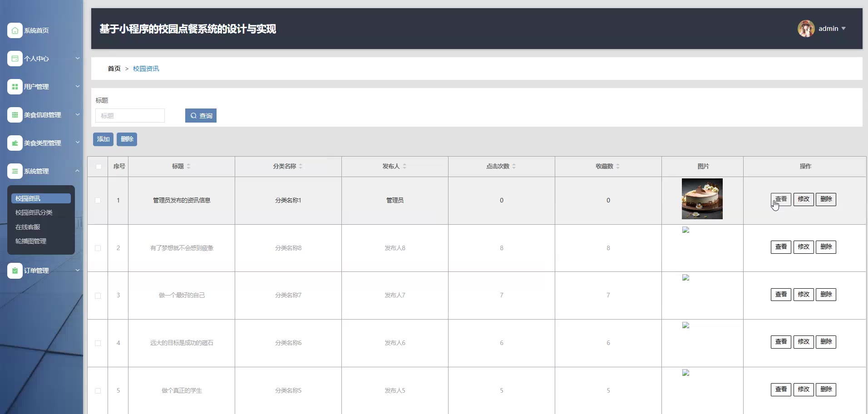This screenshot has height=414, width=868.
Task: Click 删除 for row 3
Action: point(826,295)
